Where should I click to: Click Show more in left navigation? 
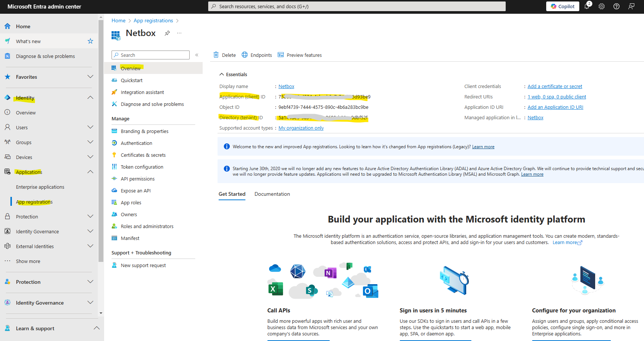click(28, 261)
